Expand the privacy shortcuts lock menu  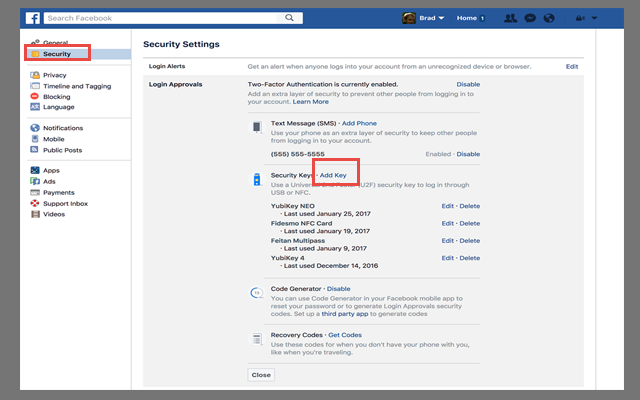(582, 18)
